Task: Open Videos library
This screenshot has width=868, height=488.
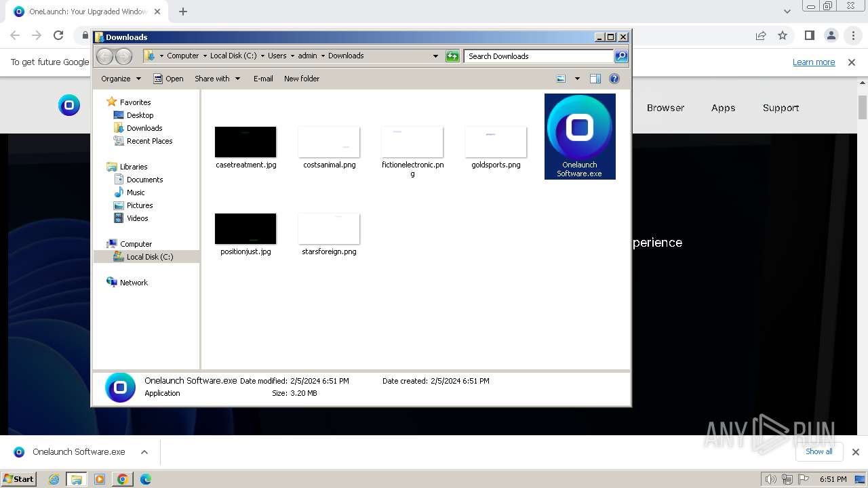Action: 137,218
